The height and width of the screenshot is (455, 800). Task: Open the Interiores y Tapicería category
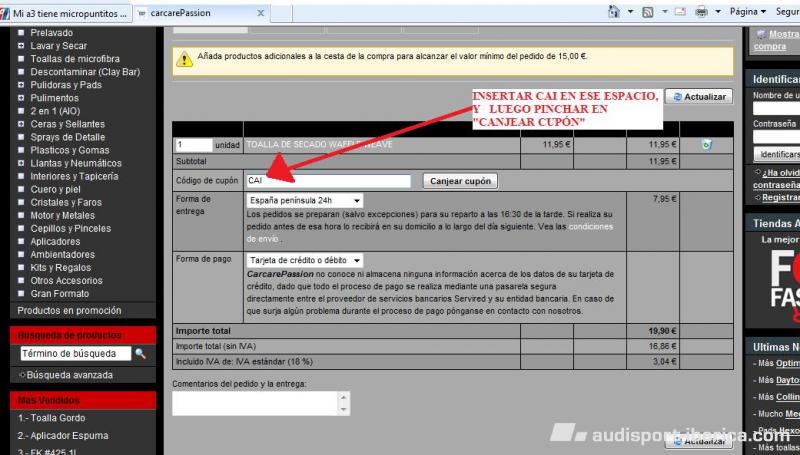(x=74, y=176)
